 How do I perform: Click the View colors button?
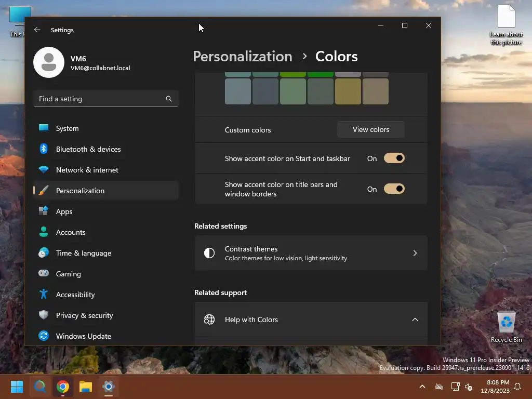[x=371, y=129]
